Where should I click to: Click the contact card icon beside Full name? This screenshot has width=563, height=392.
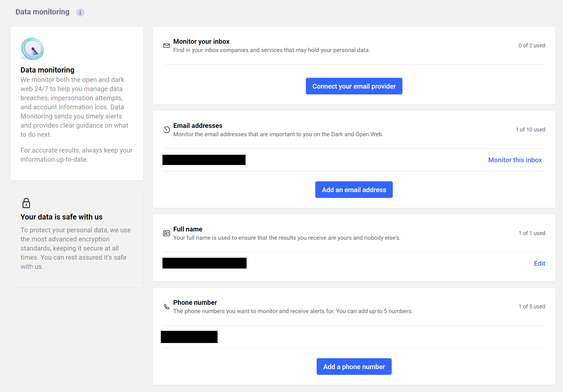pyautogui.click(x=166, y=233)
